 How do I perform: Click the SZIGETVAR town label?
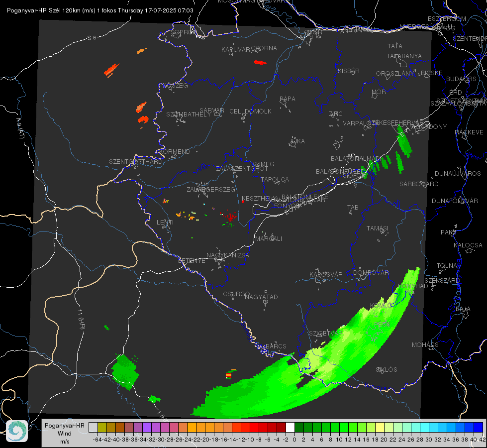325,334
